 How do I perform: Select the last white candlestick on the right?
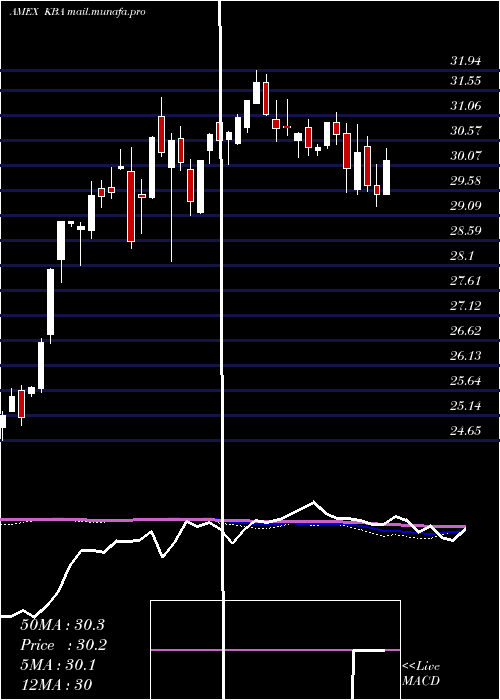(386, 177)
